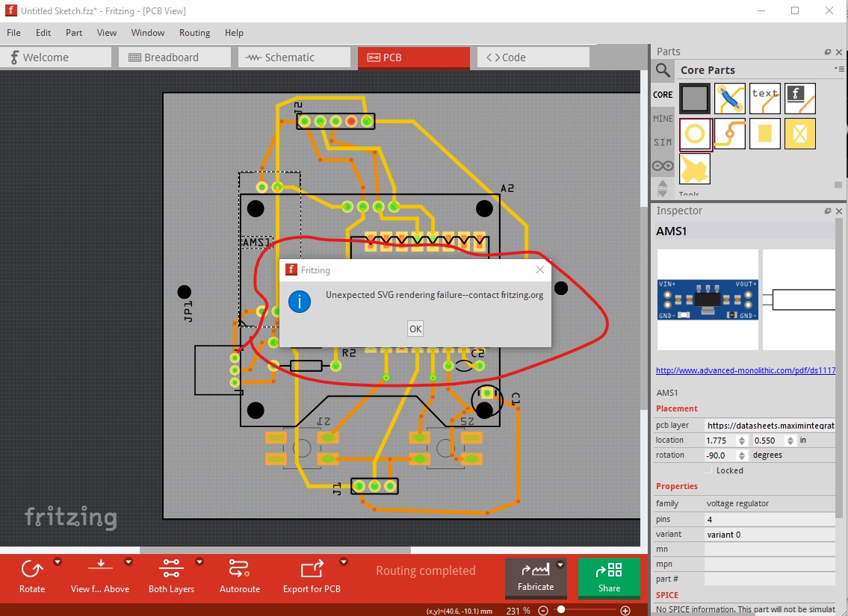Click the Rotate tool icon
848x616 pixels.
[32, 568]
